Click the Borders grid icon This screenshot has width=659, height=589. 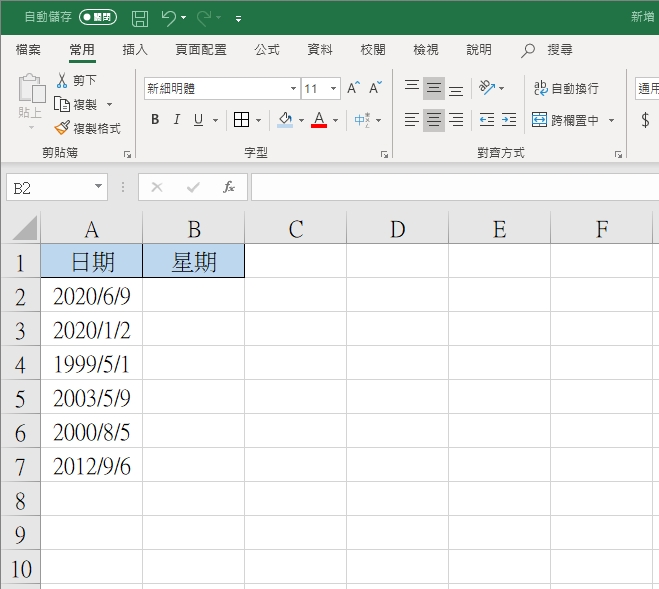coord(241,120)
